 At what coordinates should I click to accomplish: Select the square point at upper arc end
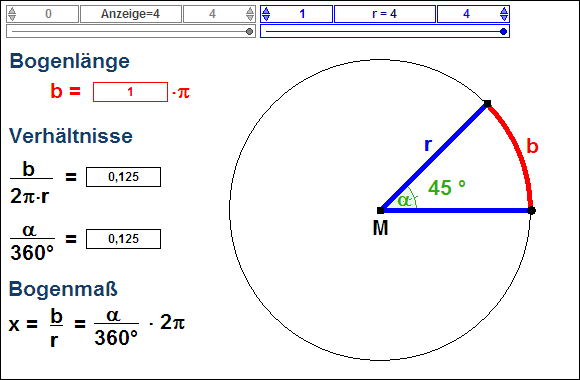click(x=488, y=104)
